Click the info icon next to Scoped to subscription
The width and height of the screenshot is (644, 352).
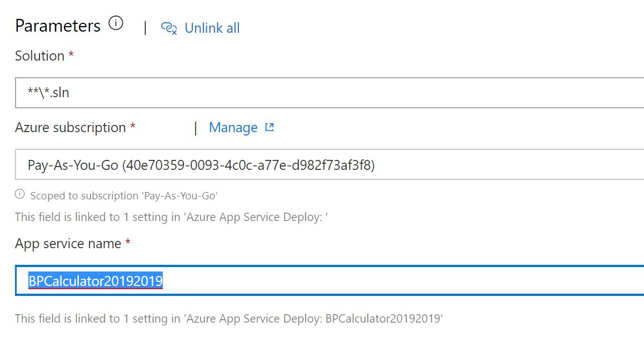19,194
